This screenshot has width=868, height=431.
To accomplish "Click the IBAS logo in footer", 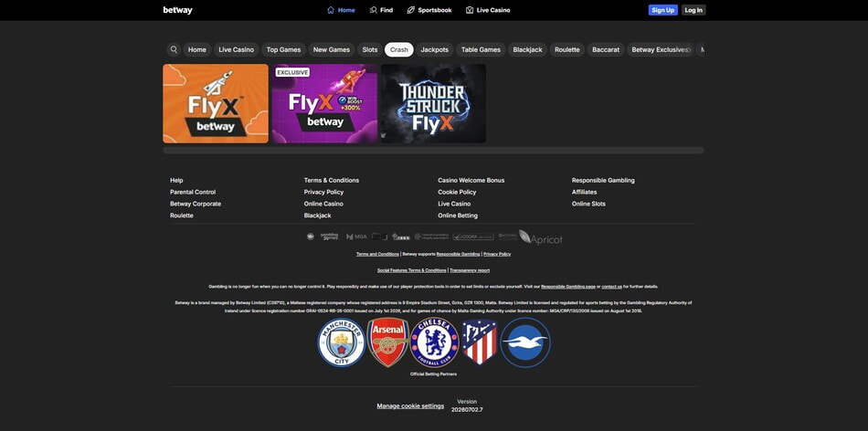I will pos(401,237).
